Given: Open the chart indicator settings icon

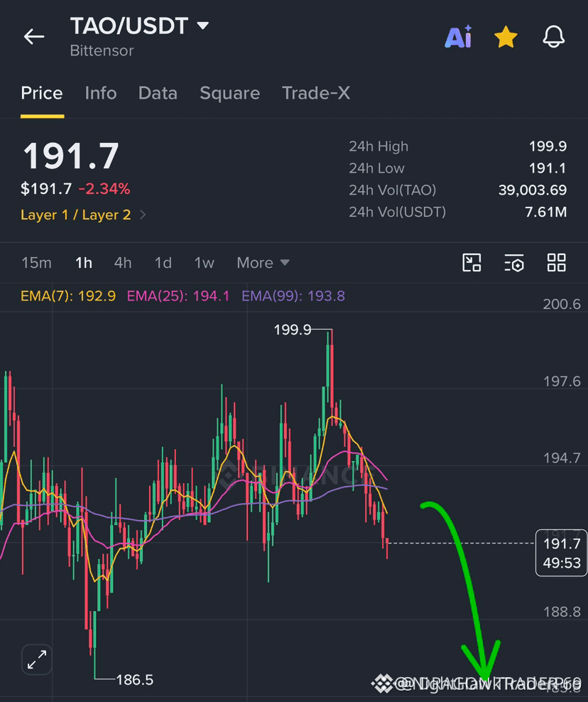Looking at the screenshot, I should (x=513, y=263).
